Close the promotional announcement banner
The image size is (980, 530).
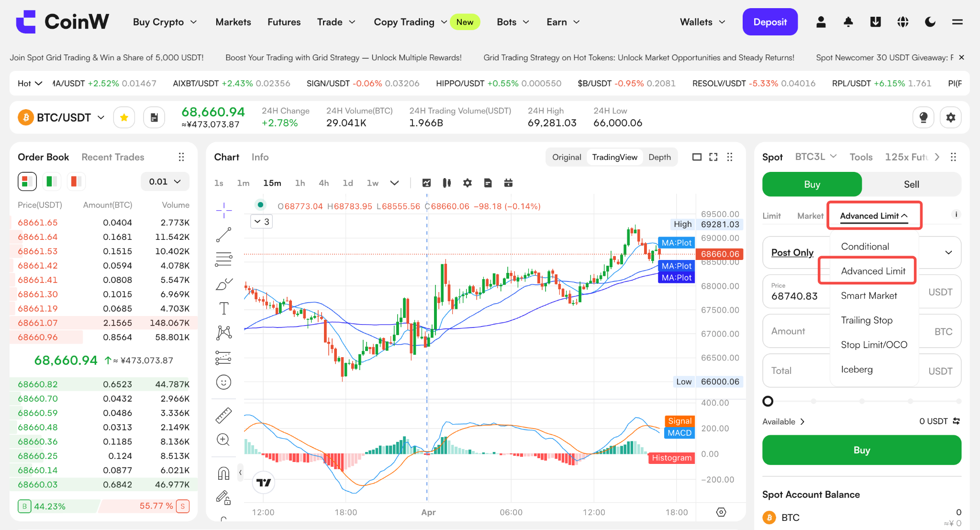[961, 57]
